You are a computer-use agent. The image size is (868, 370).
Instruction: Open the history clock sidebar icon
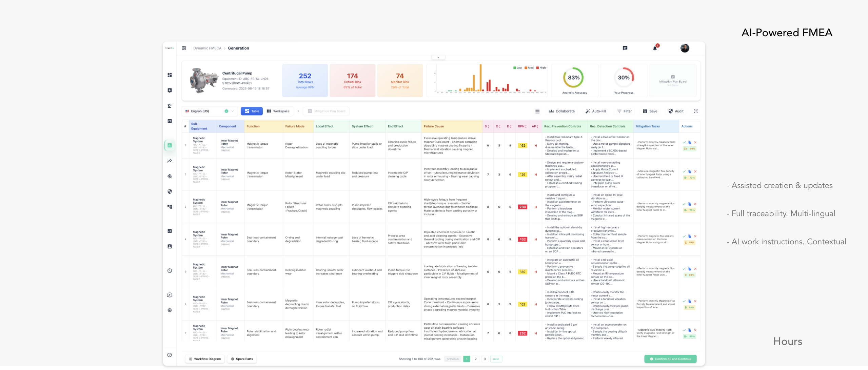click(x=170, y=271)
